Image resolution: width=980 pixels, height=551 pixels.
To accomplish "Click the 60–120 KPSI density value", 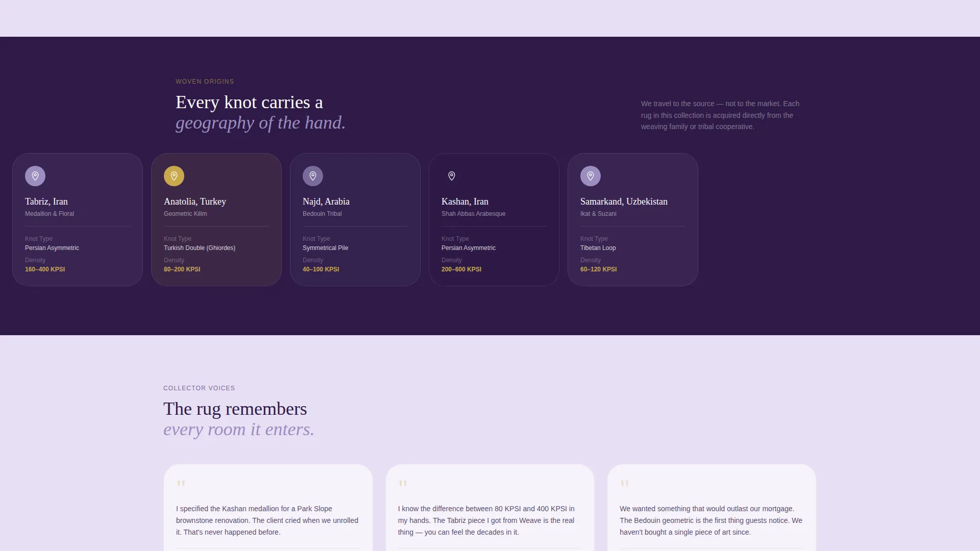I will tap(599, 269).
